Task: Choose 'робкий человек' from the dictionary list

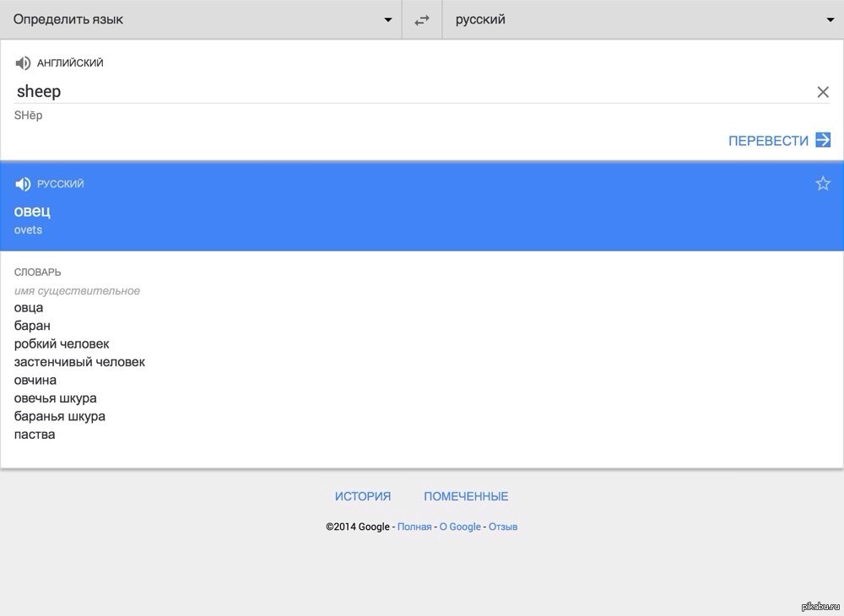Action: click(62, 344)
